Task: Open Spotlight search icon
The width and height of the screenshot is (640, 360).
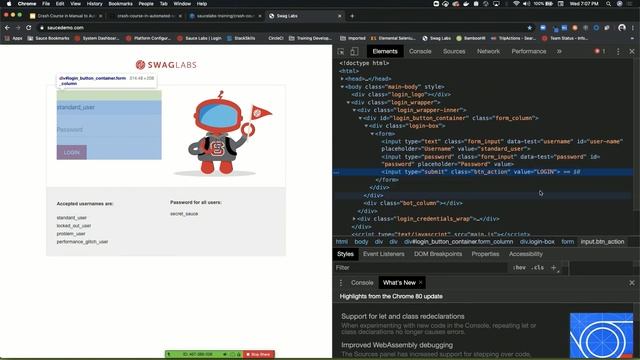Action: 608,4
